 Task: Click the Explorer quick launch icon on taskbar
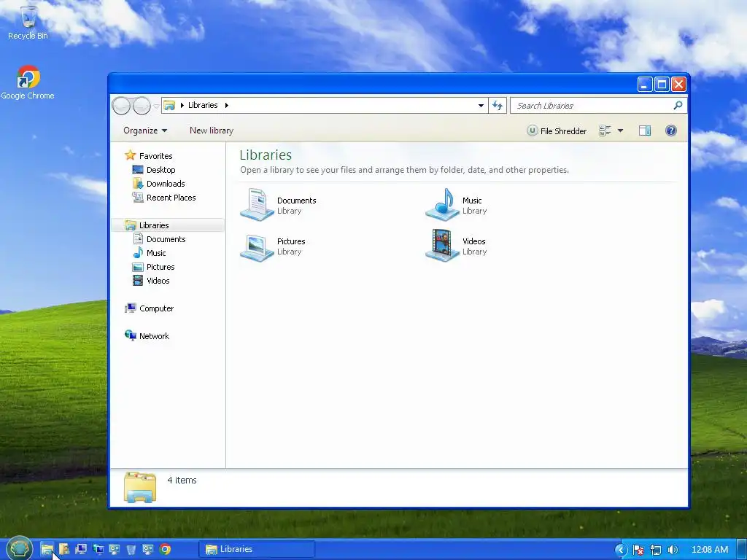47,549
